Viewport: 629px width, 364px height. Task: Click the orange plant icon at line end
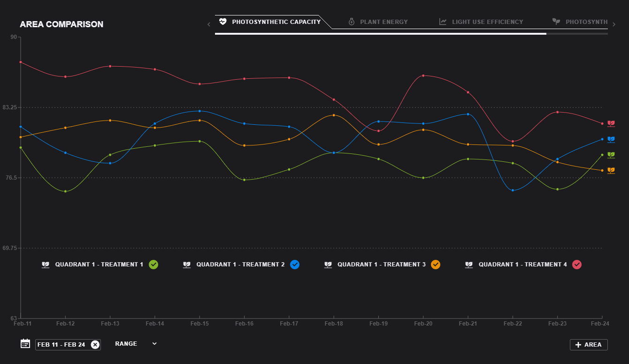click(x=611, y=170)
